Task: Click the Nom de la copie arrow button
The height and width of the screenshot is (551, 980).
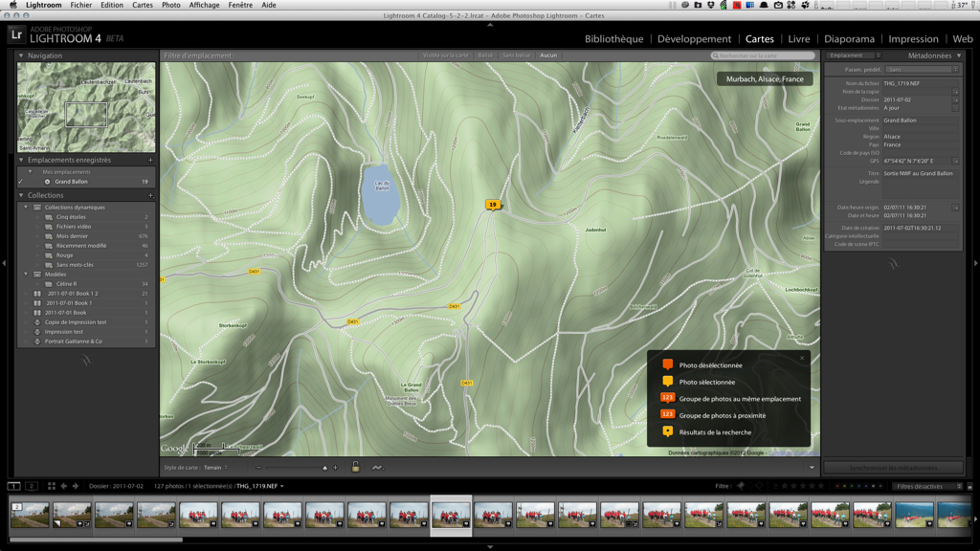Action: [x=955, y=92]
